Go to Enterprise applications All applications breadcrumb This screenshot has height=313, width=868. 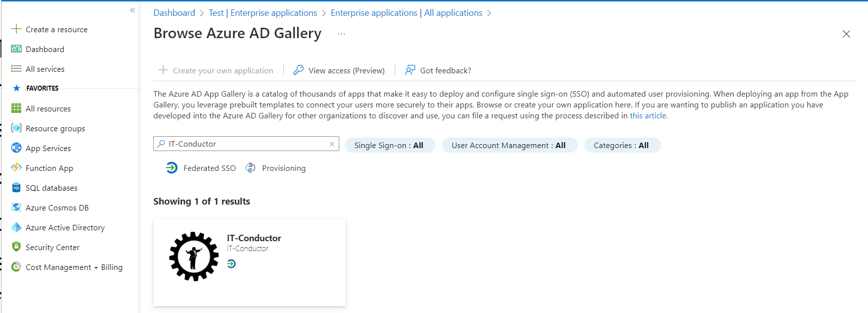click(406, 13)
